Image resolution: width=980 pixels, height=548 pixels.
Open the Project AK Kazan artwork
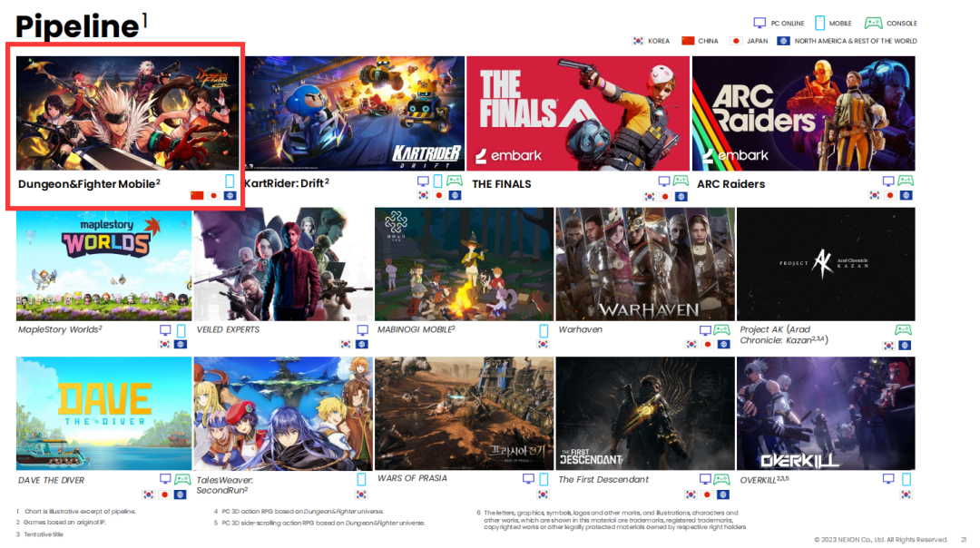point(827,264)
